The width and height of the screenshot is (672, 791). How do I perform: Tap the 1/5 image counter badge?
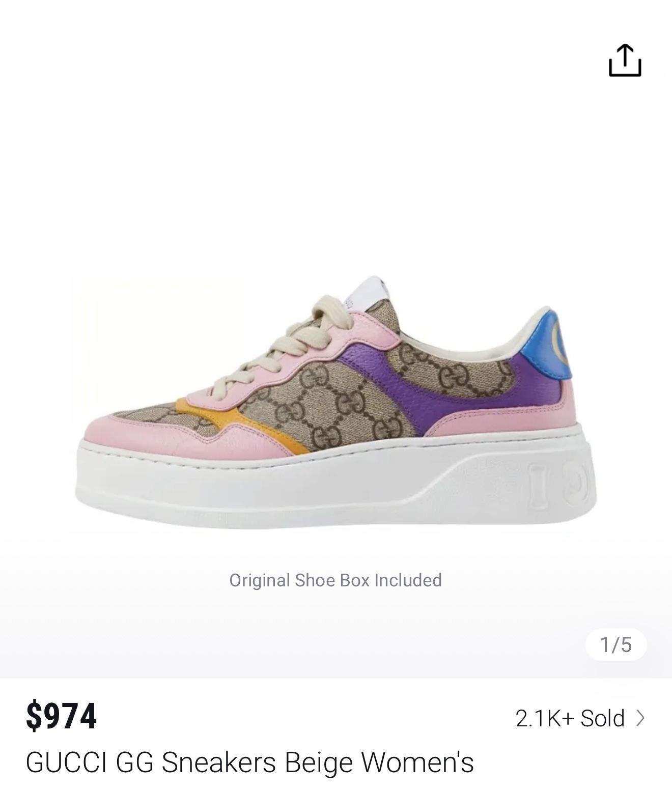point(615,645)
